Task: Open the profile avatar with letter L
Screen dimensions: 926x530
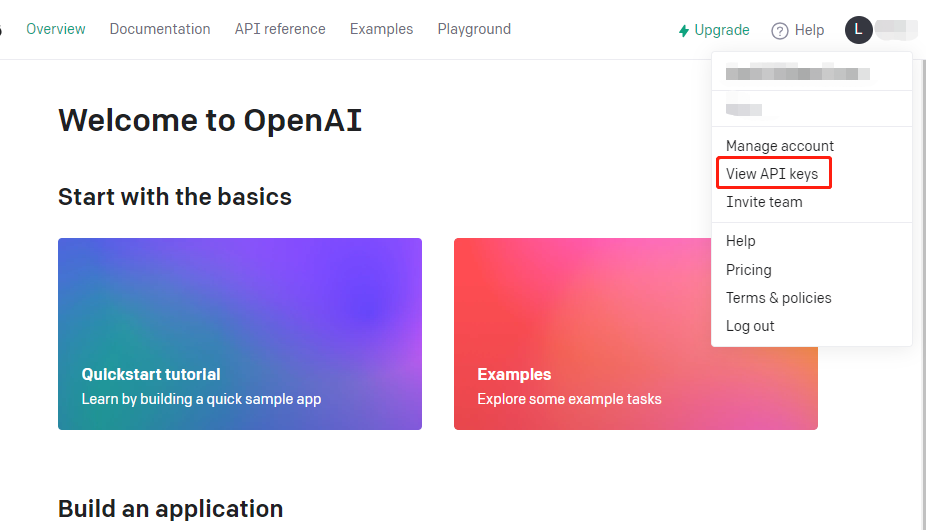Action: click(859, 30)
